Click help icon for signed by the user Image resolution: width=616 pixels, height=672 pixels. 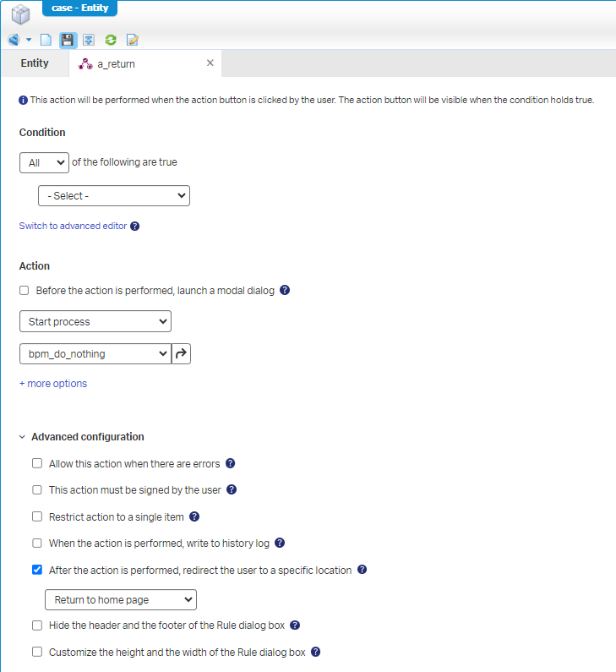232,489
